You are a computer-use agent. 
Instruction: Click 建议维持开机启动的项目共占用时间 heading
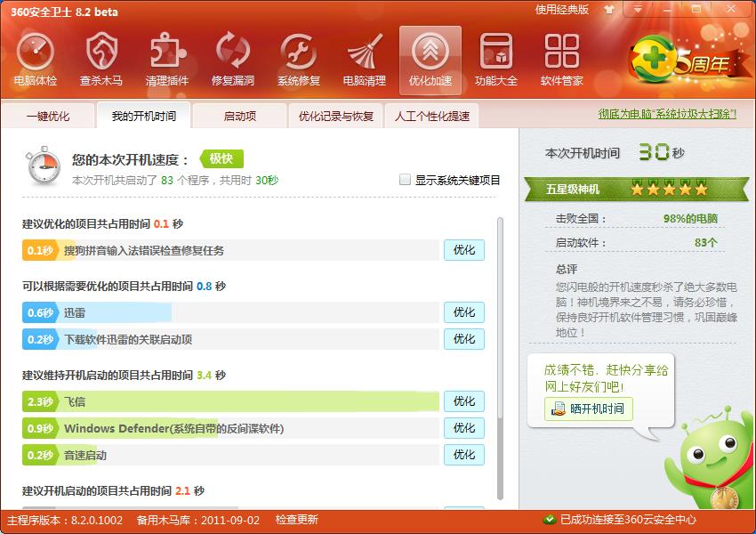(124, 375)
